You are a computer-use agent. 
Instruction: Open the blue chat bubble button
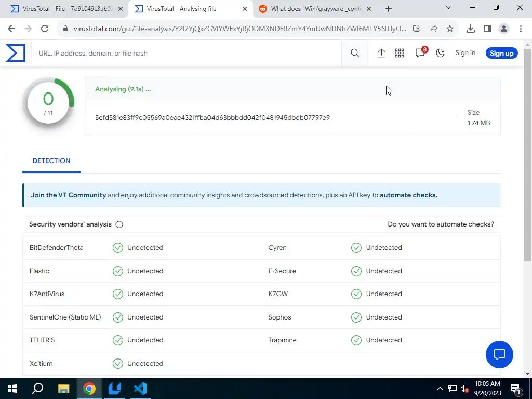coord(499,354)
